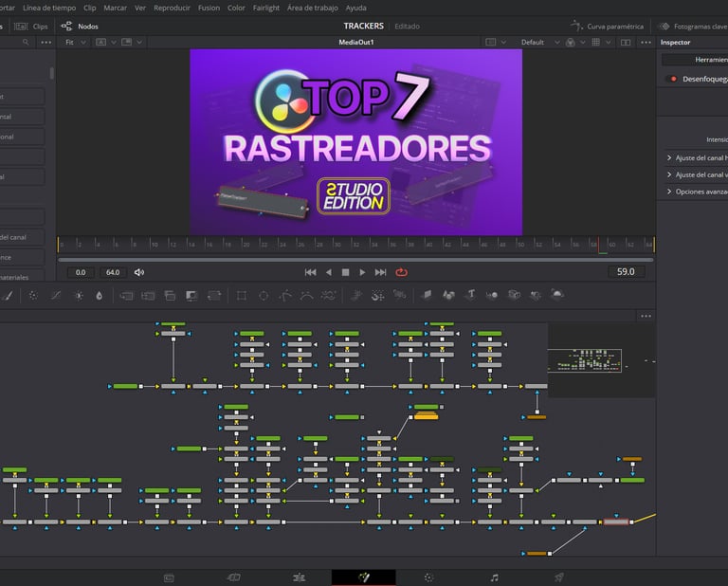Open the Fusion menu
The width and height of the screenshot is (728, 586).
[x=209, y=8]
